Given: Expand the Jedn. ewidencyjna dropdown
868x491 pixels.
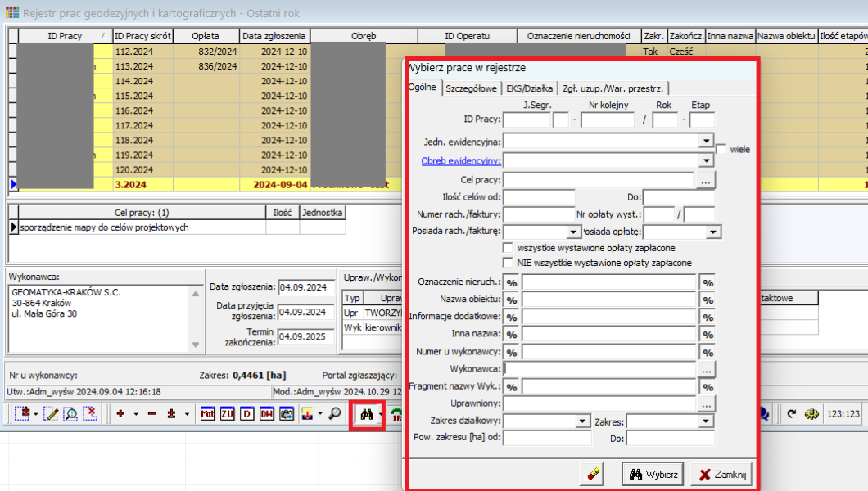Looking at the screenshot, I should pos(706,141).
